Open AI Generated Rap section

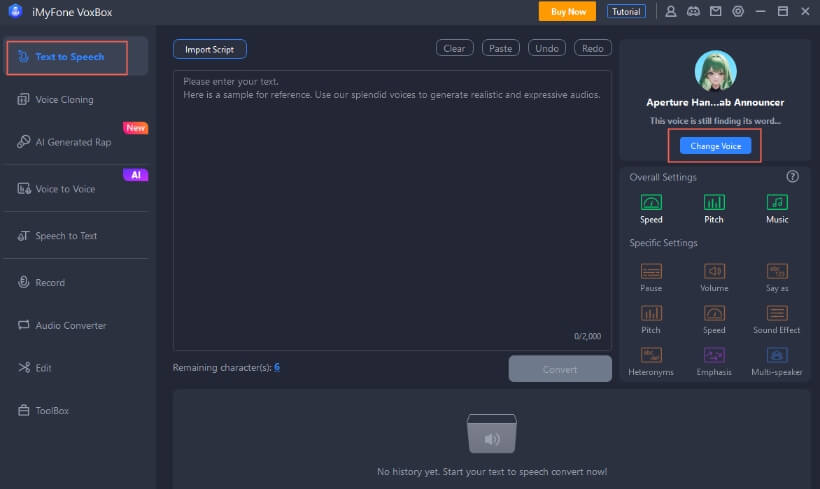coord(64,142)
